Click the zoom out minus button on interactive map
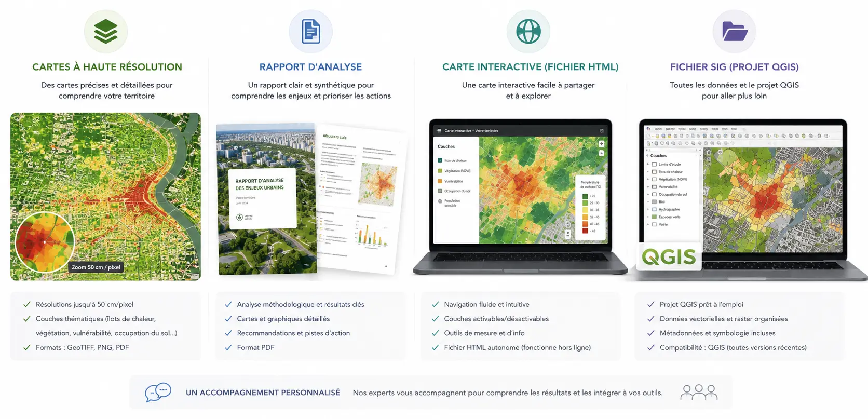The image size is (868, 419). click(601, 153)
